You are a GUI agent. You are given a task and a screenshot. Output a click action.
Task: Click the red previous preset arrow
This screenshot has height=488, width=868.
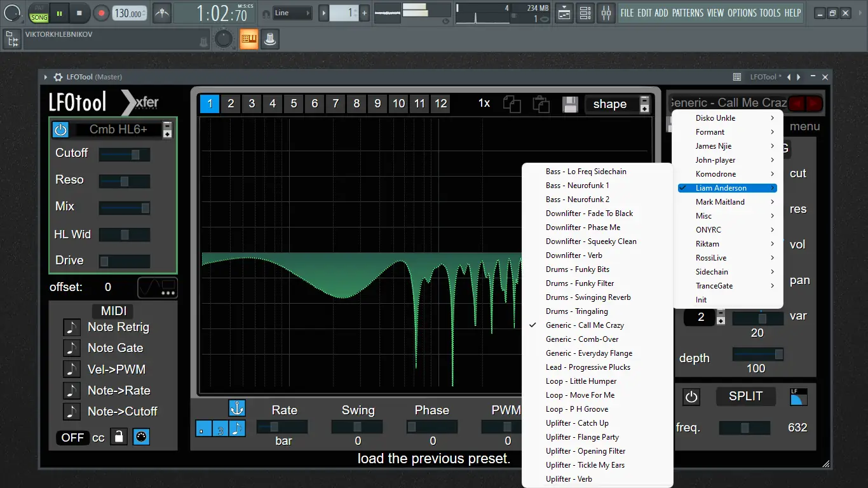tap(796, 103)
